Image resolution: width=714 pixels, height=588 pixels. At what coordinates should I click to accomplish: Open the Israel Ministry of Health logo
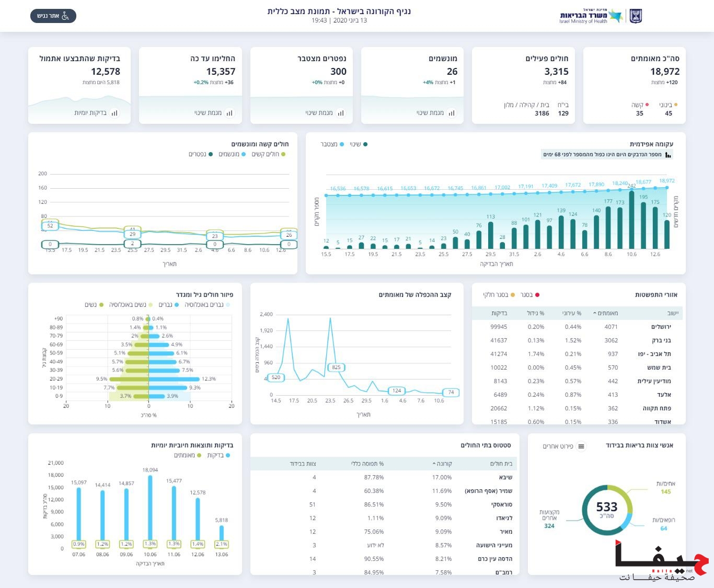tap(601, 16)
